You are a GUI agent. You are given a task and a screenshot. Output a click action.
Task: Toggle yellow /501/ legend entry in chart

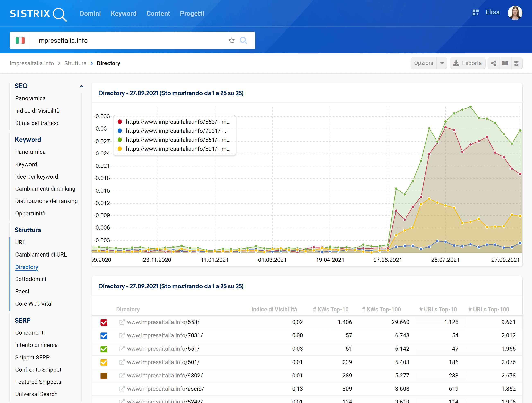pos(174,149)
